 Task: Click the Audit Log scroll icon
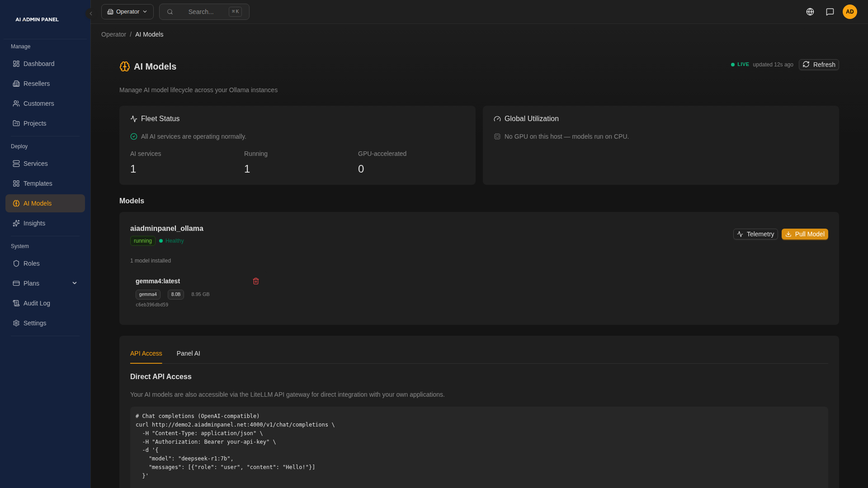[x=16, y=303]
